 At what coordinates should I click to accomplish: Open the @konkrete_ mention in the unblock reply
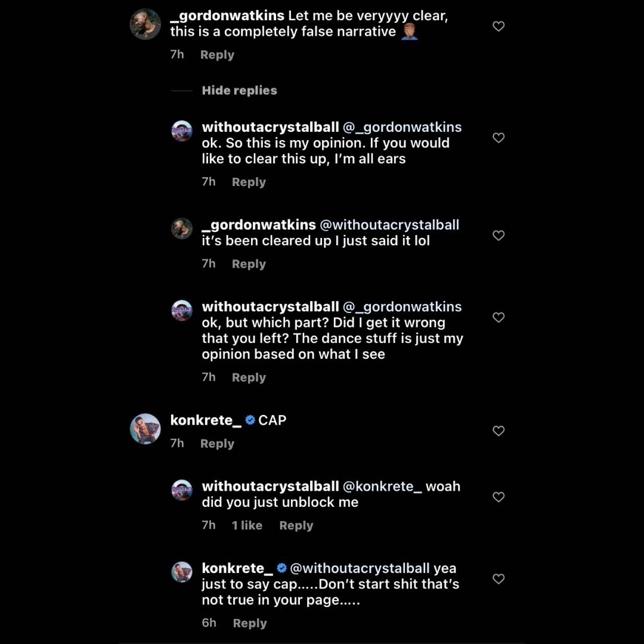[382, 487]
